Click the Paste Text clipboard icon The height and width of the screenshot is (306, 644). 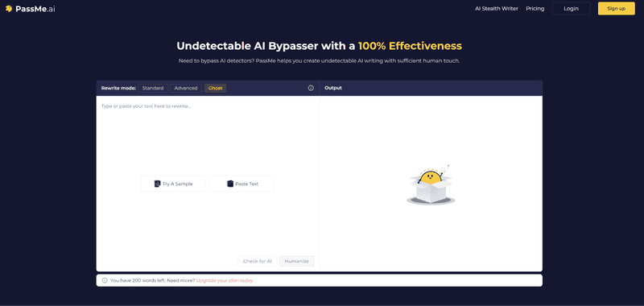(x=230, y=184)
